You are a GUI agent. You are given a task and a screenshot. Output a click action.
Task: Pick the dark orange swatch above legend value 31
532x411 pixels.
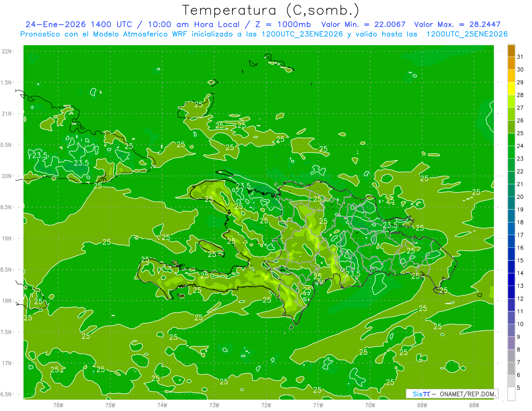pyautogui.click(x=511, y=51)
